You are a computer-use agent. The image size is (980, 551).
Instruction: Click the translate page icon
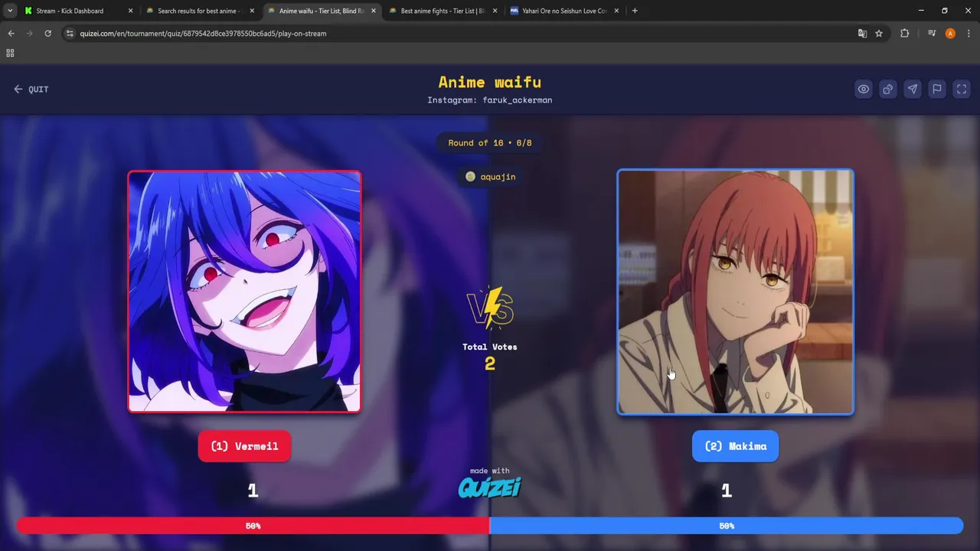pyautogui.click(x=862, y=34)
